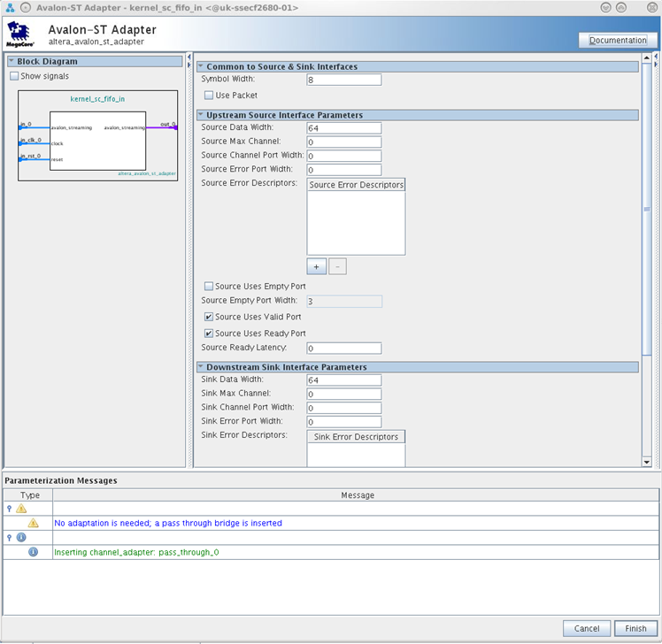Screen dimensions: 662x644
Task: Enable Source Uses Empty Port
Action: tap(209, 286)
